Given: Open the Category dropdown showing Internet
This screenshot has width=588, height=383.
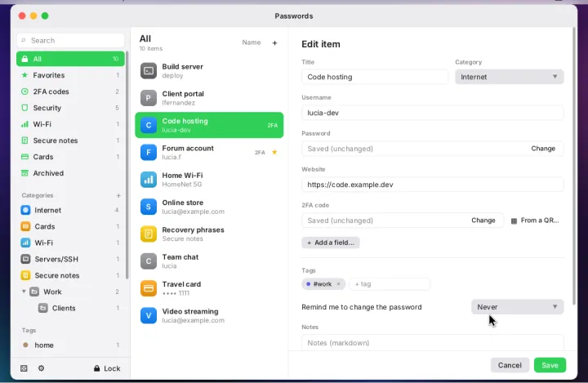Looking at the screenshot, I should (510, 77).
